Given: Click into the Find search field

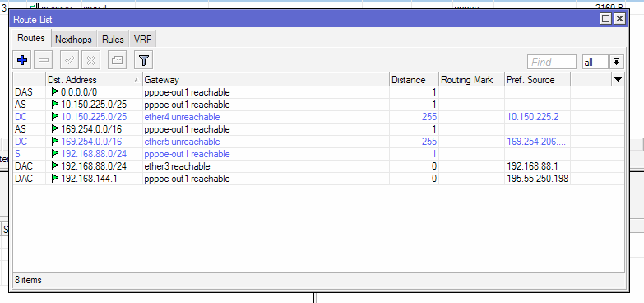Looking at the screenshot, I should [x=552, y=62].
